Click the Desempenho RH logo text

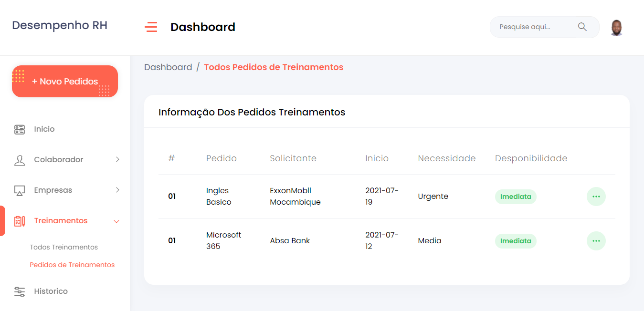point(60,25)
